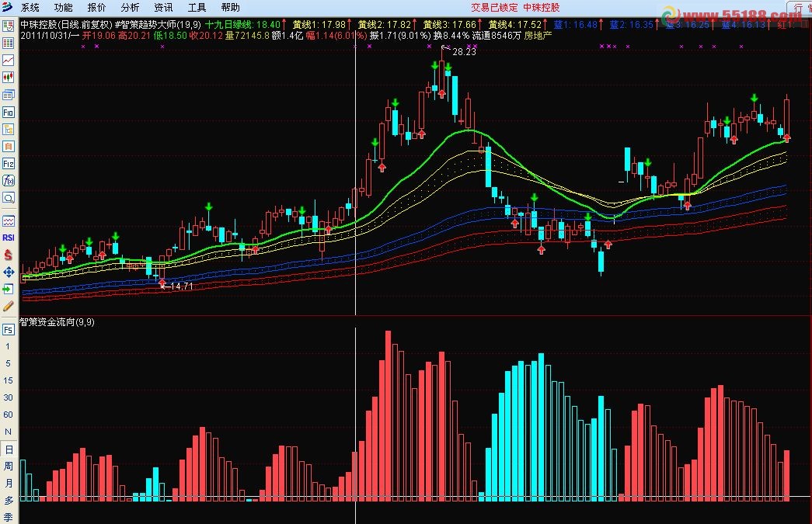The height and width of the screenshot is (524, 812).
Task: Open the 报价 menu
Action: click(96, 7)
